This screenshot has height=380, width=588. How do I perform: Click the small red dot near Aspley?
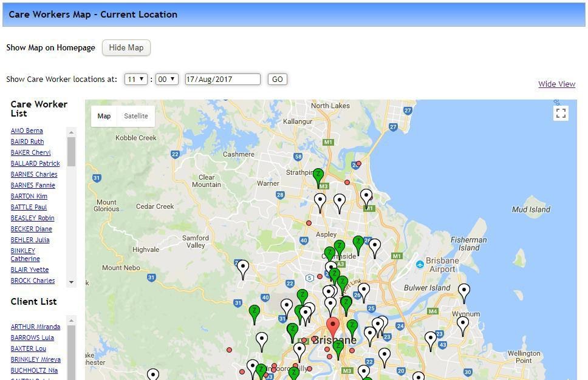[309, 223]
